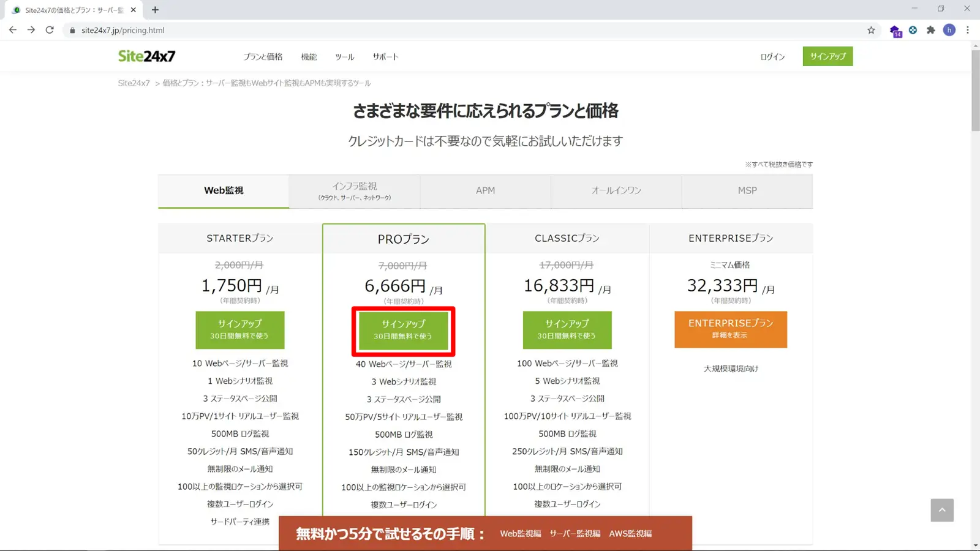Image resolution: width=980 pixels, height=551 pixels.
Task: Click the 1,750円 price
Action: (232, 286)
